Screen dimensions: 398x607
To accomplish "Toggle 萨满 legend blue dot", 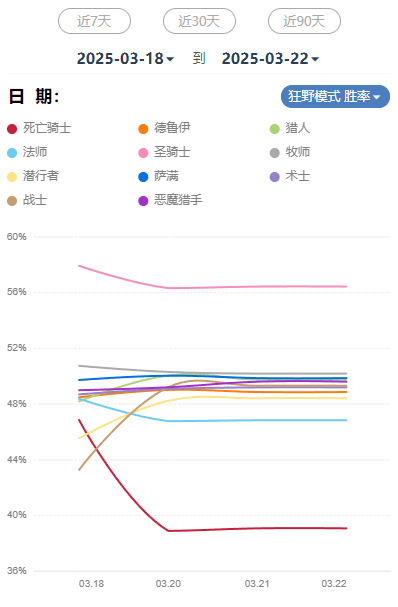I will click(143, 177).
